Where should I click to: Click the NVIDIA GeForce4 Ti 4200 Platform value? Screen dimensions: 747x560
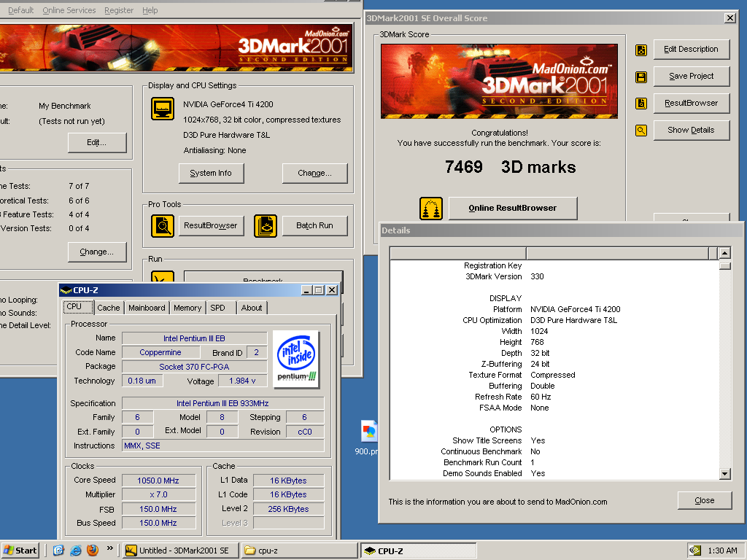576,309
